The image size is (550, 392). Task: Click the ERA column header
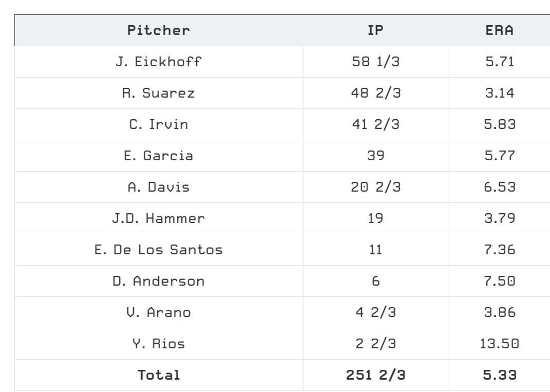[x=500, y=30]
